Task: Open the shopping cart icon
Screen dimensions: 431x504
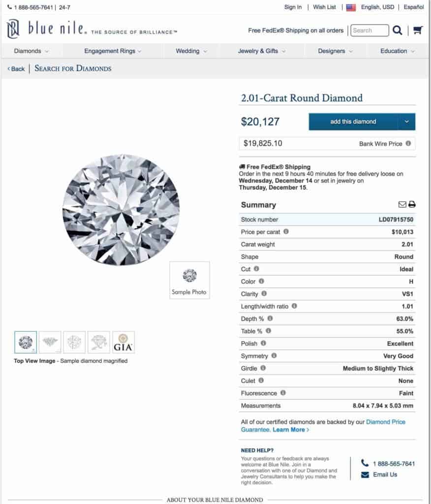Action: 418,30
